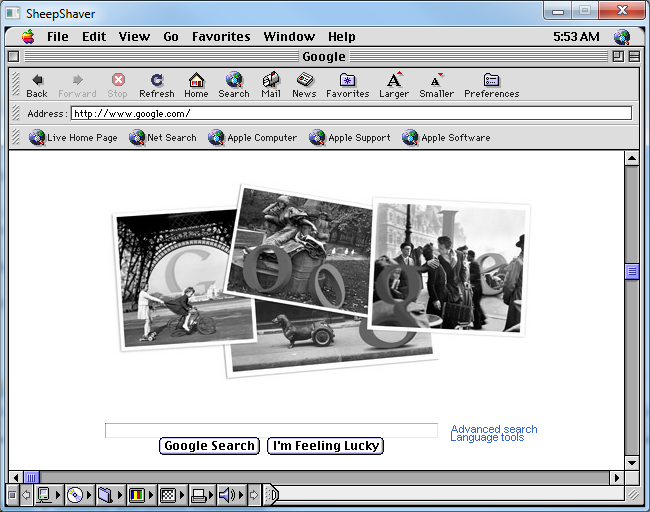
Task: Open Apple Support favorite
Action: pos(349,138)
